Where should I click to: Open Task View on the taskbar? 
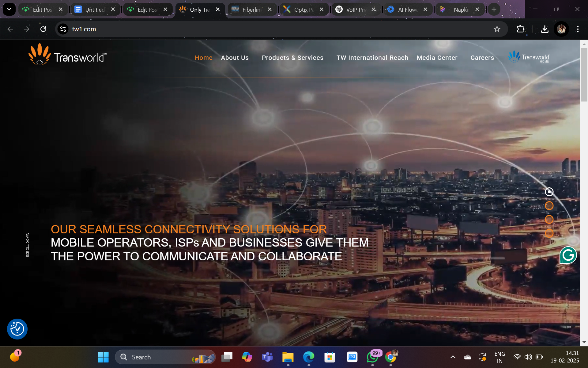pos(227,357)
